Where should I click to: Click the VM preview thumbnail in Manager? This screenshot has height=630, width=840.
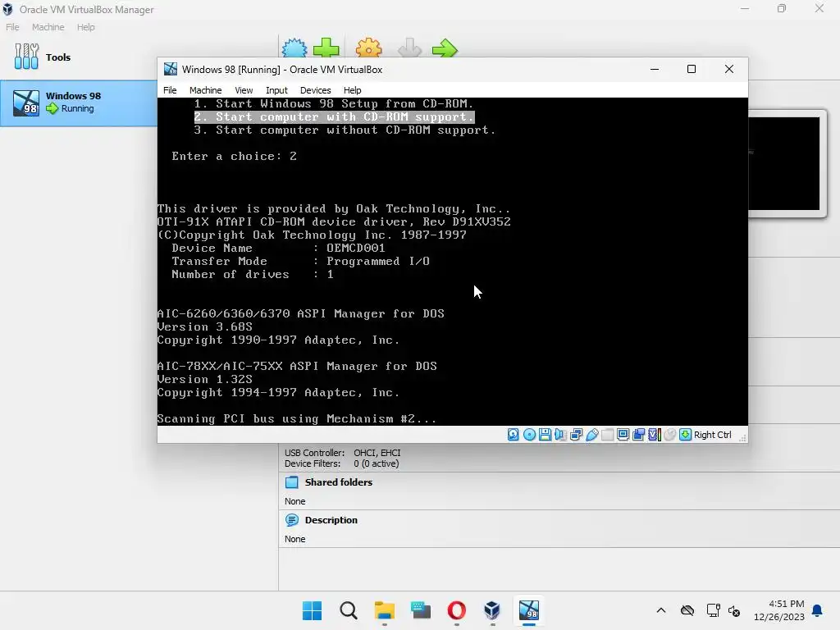[783, 163]
